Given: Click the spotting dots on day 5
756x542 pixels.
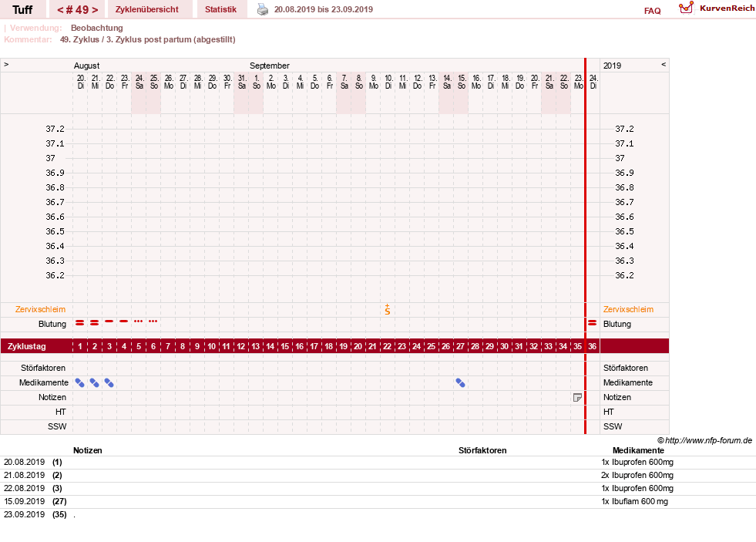Looking at the screenshot, I should tap(139, 321).
